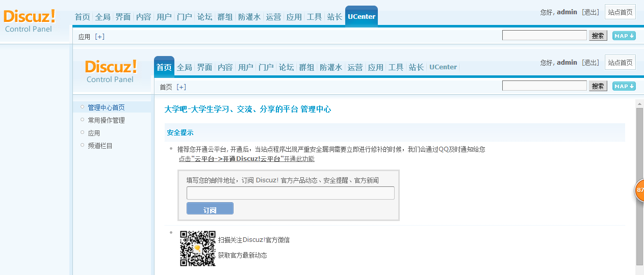The width and height of the screenshot is (644, 275).
Task: Open 内容 tab in outer navigation
Action: pos(143,17)
